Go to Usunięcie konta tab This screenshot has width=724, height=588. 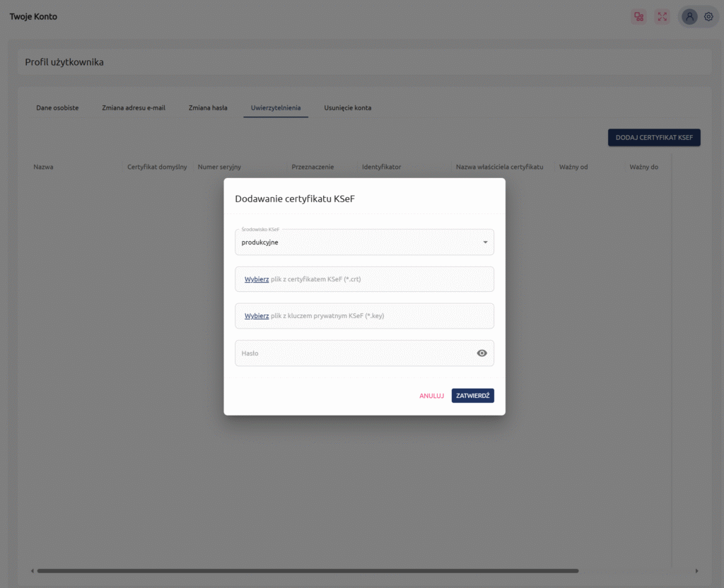pyautogui.click(x=348, y=108)
